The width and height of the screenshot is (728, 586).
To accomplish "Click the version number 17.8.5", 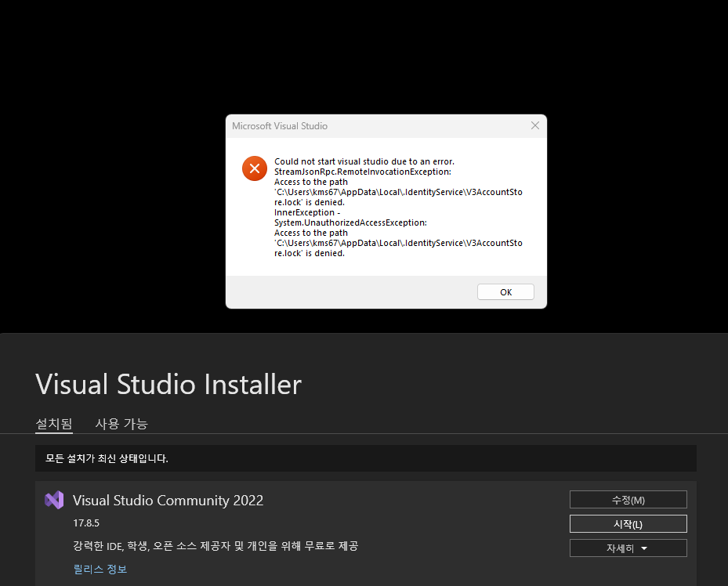I will coord(86,523).
